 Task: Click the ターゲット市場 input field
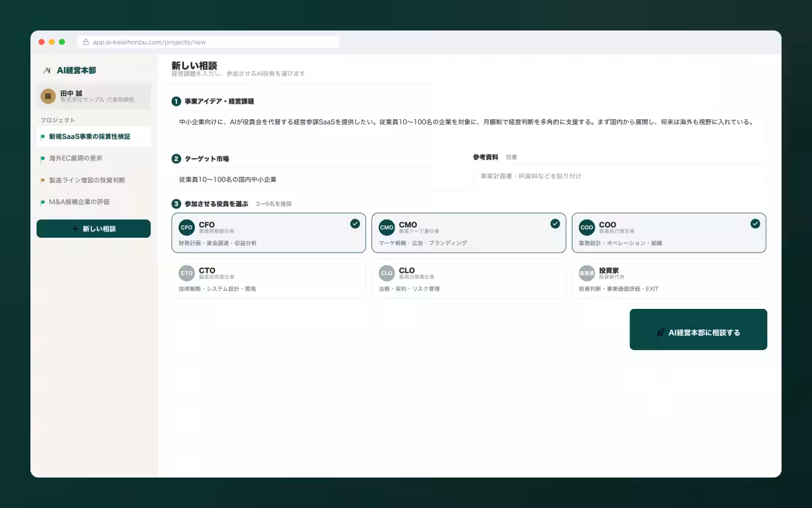pyautogui.click(x=318, y=179)
